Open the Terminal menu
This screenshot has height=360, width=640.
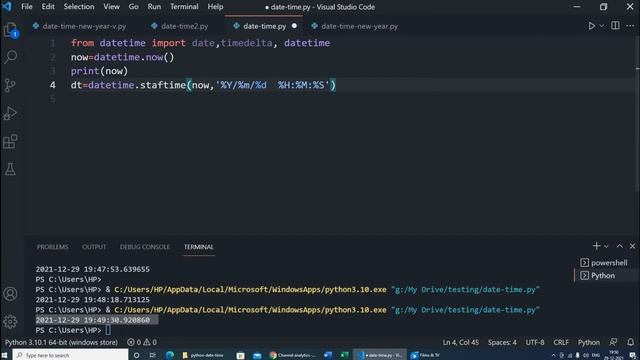pos(184,7)
